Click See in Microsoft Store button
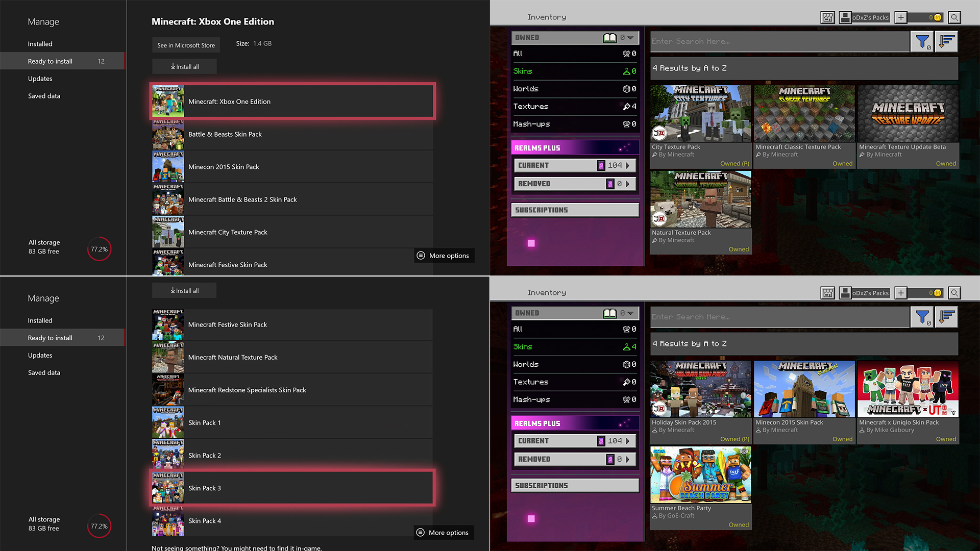Screen dimensions: 980x551 point(186,45)
